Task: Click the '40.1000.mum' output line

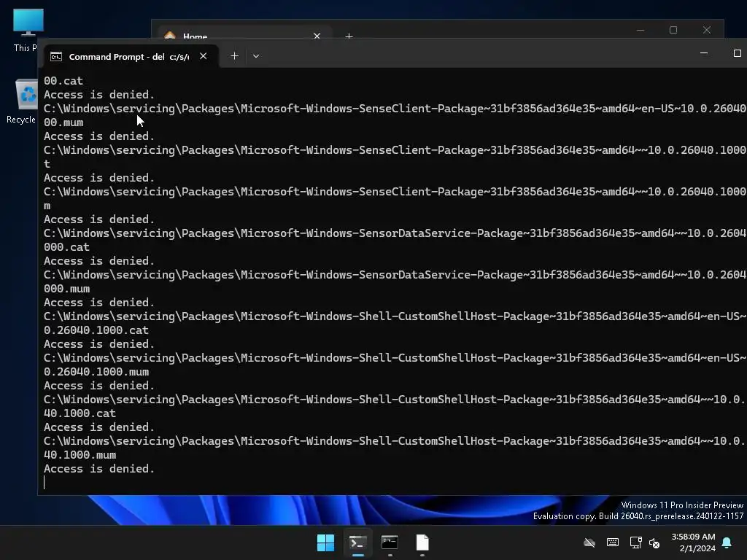Action: click(80, 455)
